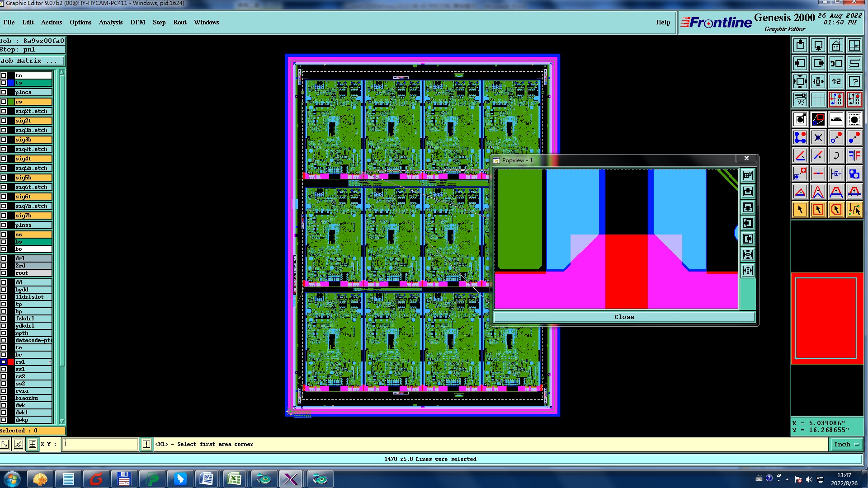Viewport: 868px width, 488px height.
Task: Open the DFM menu
Action: point(137,22)
